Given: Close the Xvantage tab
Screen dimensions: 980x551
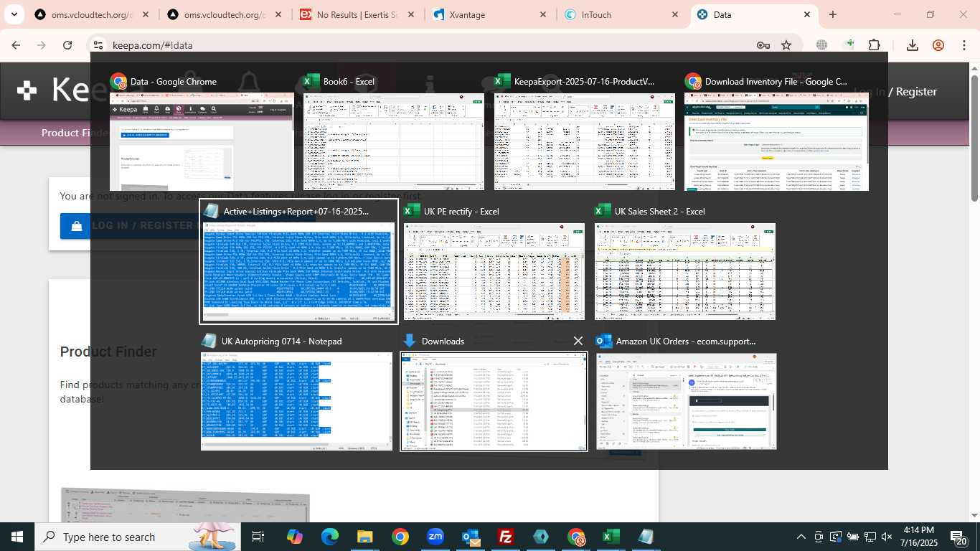Looking at the screenshot, I should (542, 14).
